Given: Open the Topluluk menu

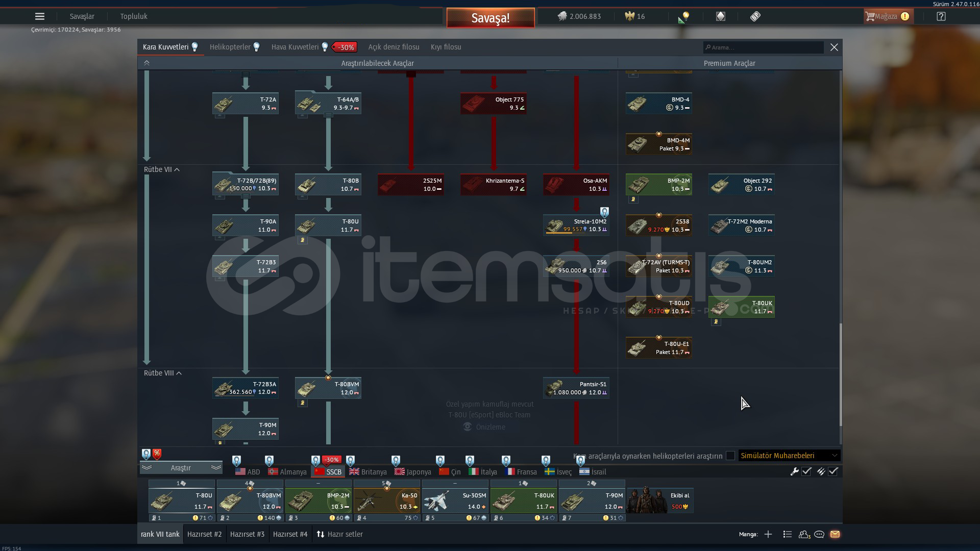Looking at the screenshot, I should pyautogui.click(x=134, y=16).
